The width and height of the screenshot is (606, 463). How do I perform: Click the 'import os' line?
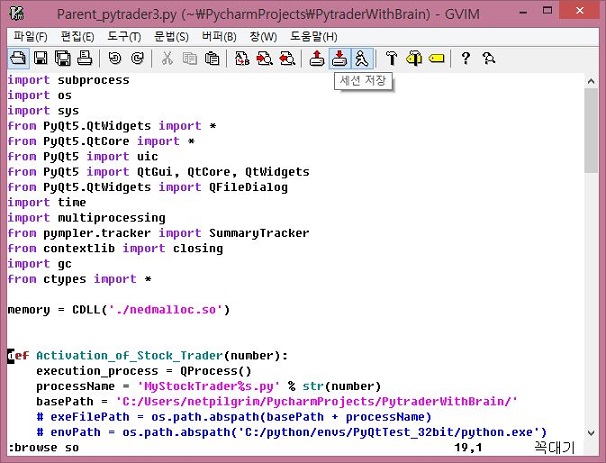click(39, 95)
